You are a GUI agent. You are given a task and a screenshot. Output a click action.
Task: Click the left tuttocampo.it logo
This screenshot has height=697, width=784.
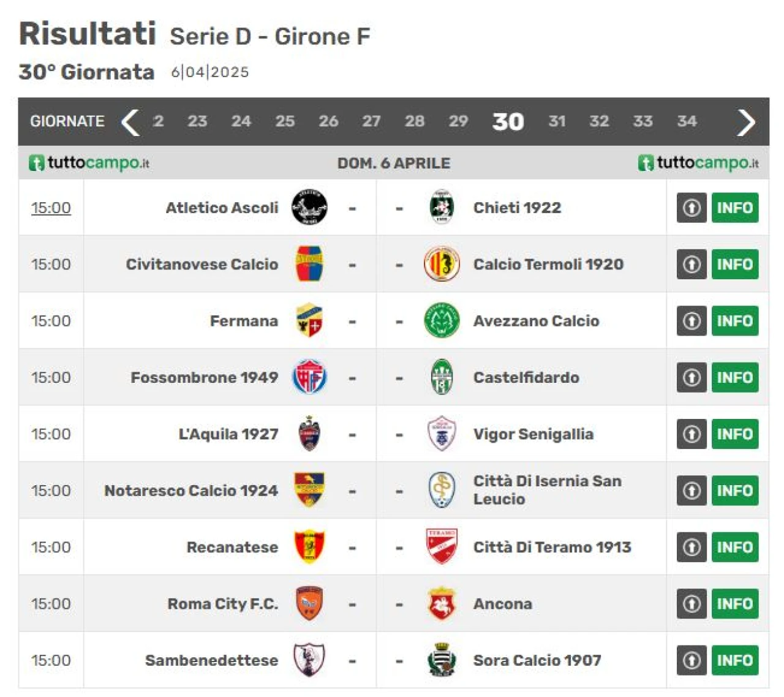pyautogui.click(x=89, y=163)
